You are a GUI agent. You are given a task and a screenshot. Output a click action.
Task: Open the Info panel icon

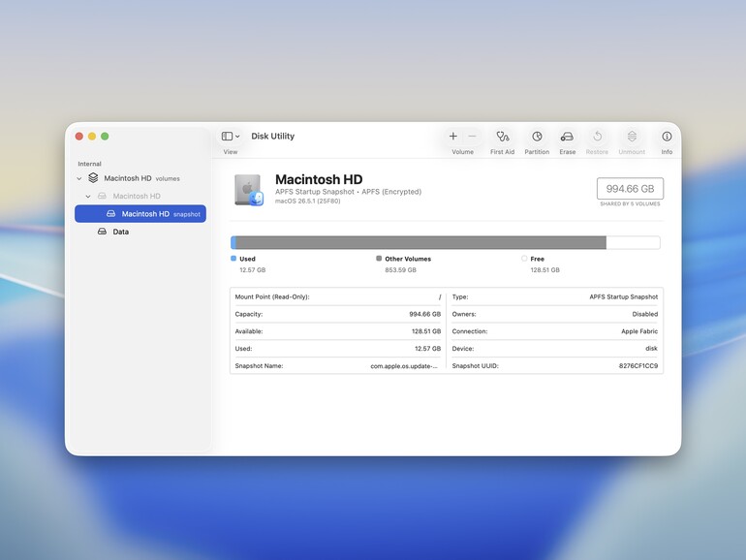pyautogui.click(x=667, y=137)
